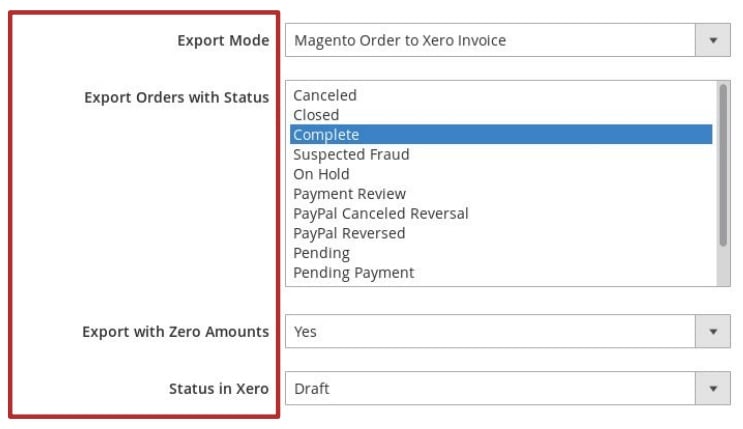The height and width of the screenshot is (429, 743).
Task: Pick On Hold in the status list
Action: pyautogui.click(x=501, y=174)
